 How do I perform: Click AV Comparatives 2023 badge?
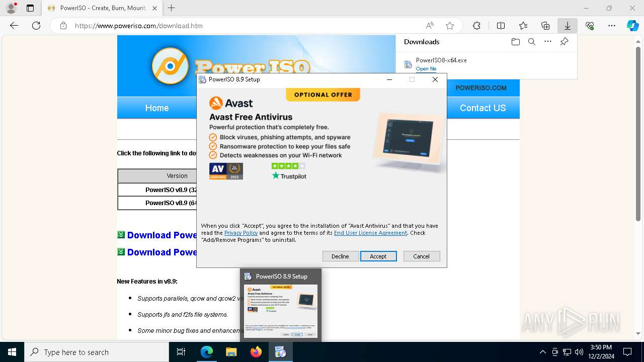226,171
